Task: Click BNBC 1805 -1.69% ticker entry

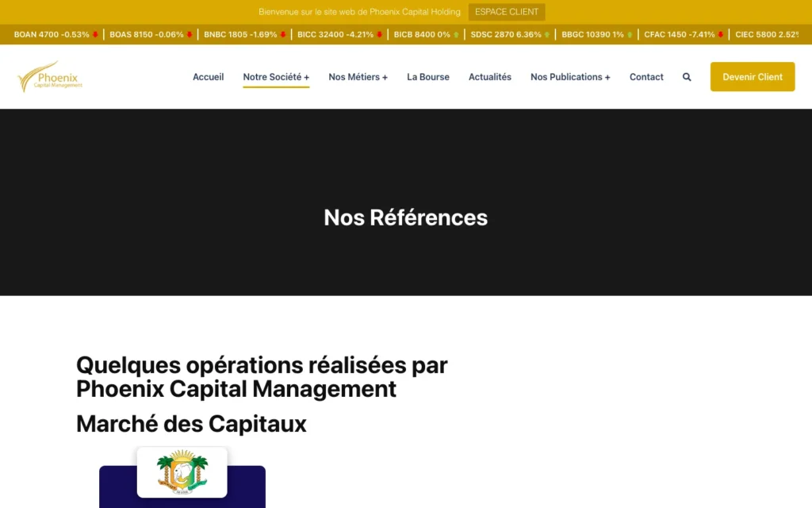Action: point(240,34)
